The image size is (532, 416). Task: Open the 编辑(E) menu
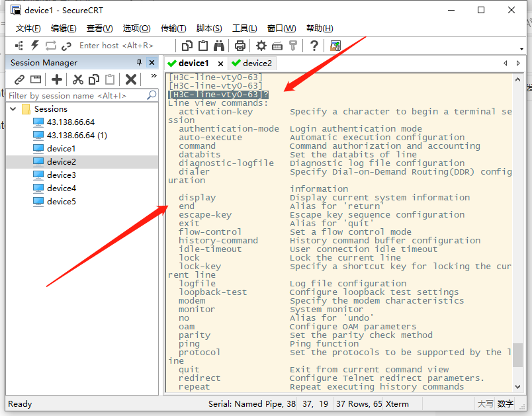(x=64, y=28)
